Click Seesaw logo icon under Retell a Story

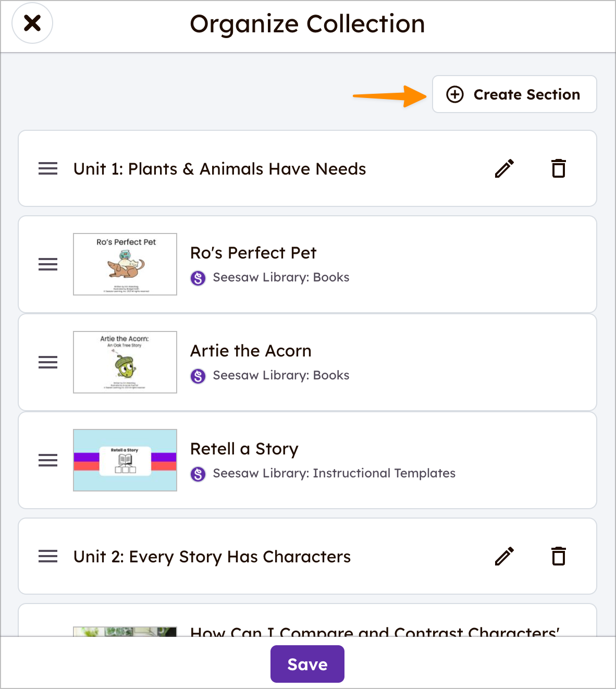198,474
